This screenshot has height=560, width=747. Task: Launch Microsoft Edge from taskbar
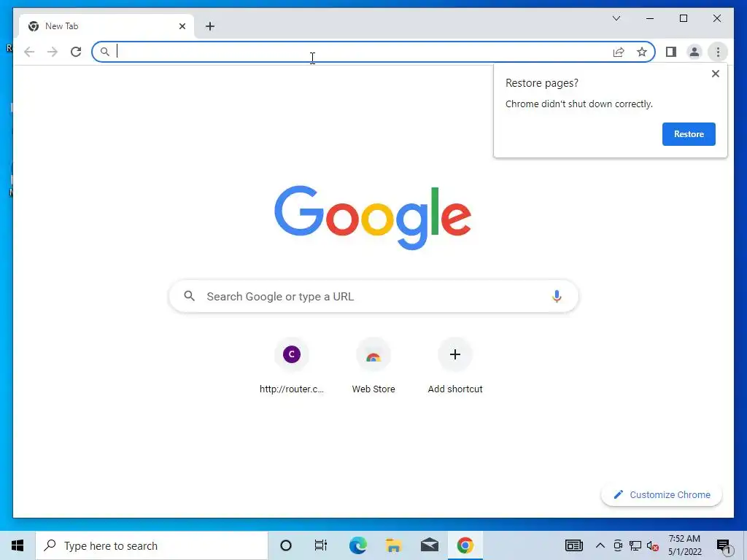tap(357, 545)
